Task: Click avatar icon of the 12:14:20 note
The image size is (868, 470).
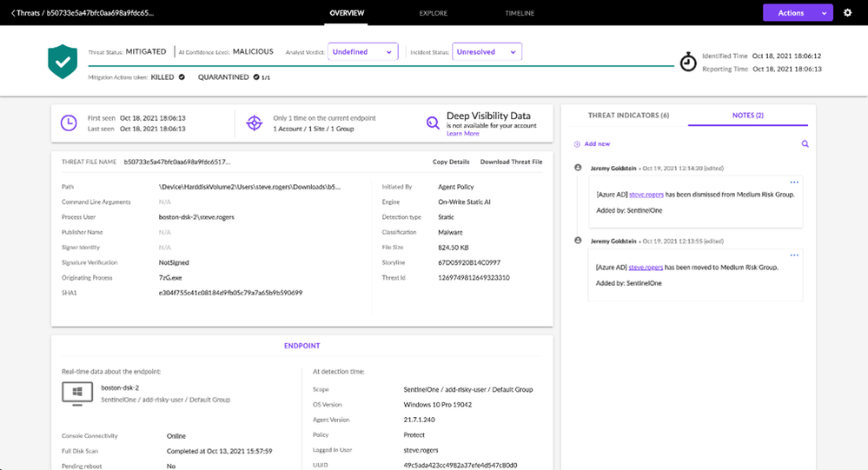Action: (578, 168)
